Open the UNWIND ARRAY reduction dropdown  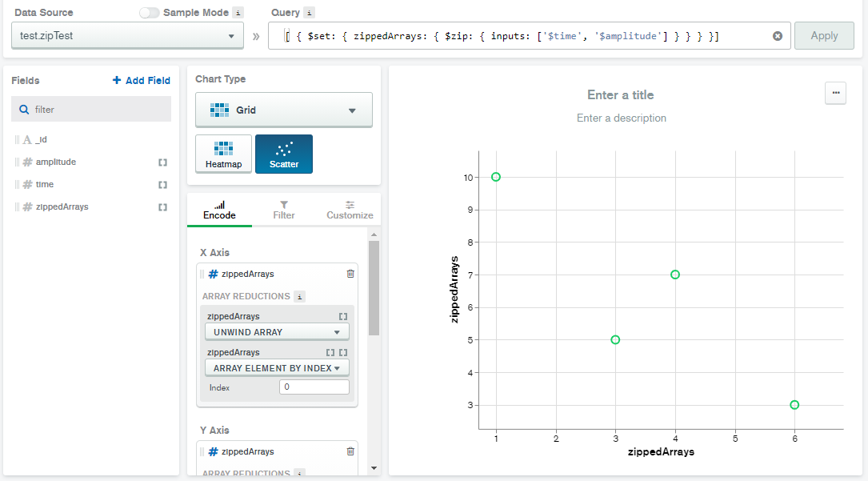click(277, 332)
